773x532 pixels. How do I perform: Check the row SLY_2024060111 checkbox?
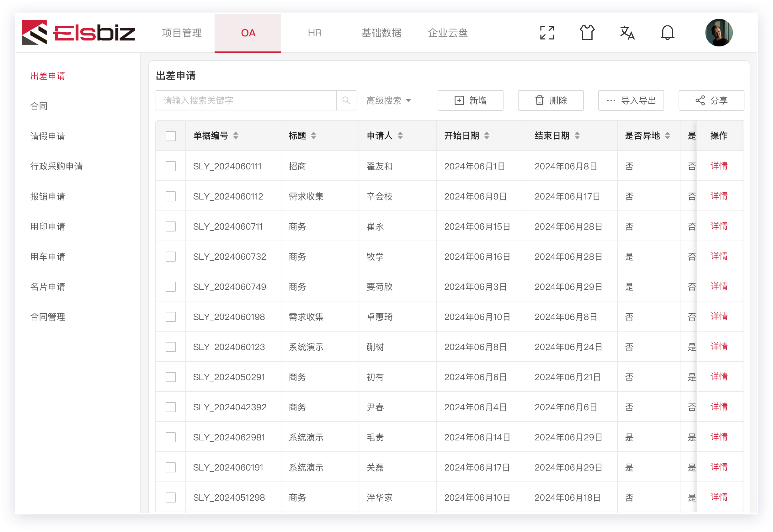tap(171, 166)
